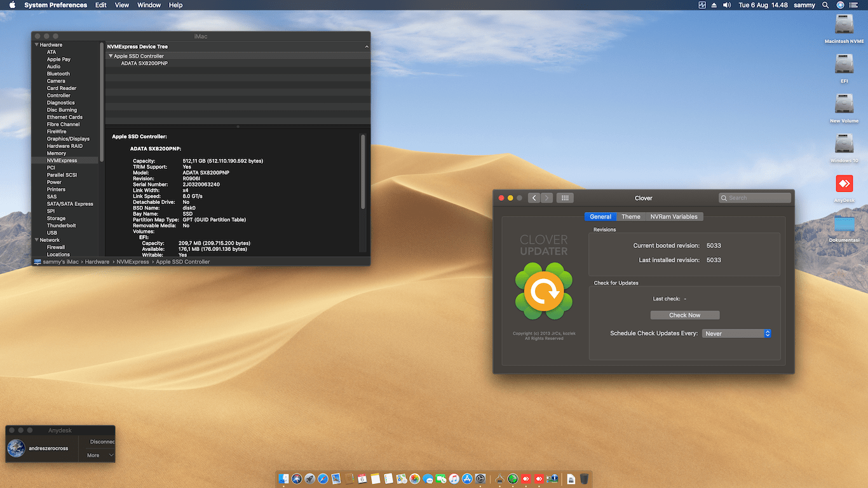Open Siri from the Dock

[x=297, y=478]
